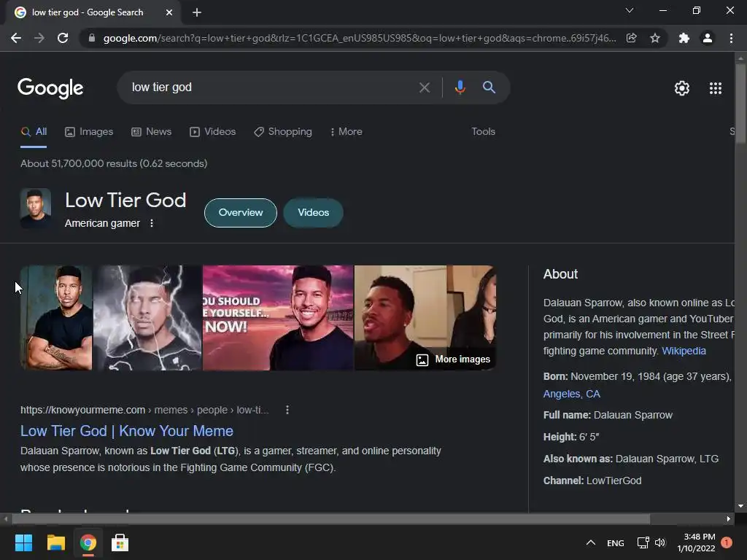Open a new tab with plus icon
This screenshot has width=747, height=560.
[197, 12]
